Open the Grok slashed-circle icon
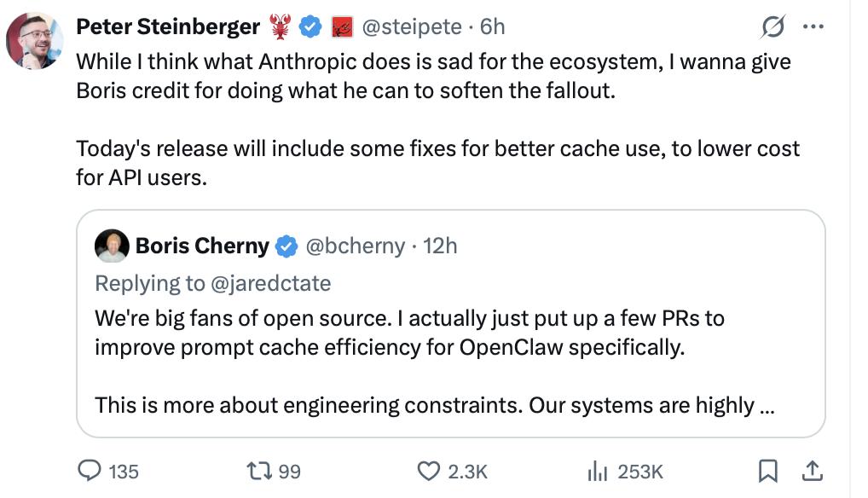The height and width of the screenshot is (498, 868). point(773,28)
